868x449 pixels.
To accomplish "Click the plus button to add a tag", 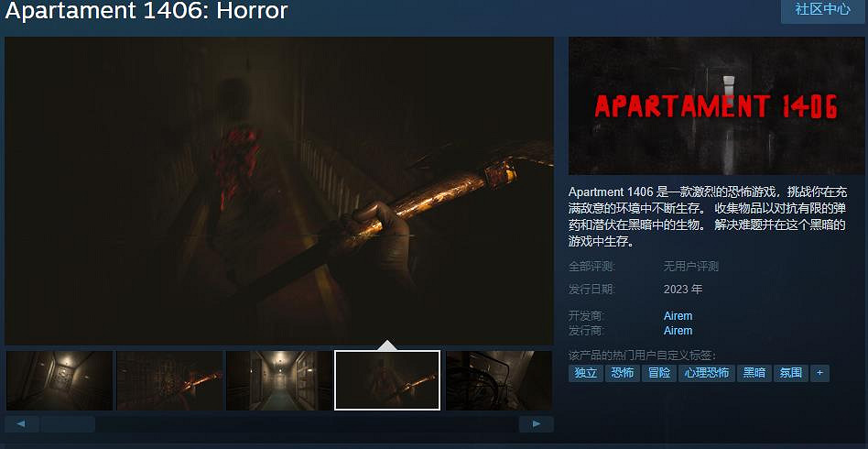I will pos(819,373).
